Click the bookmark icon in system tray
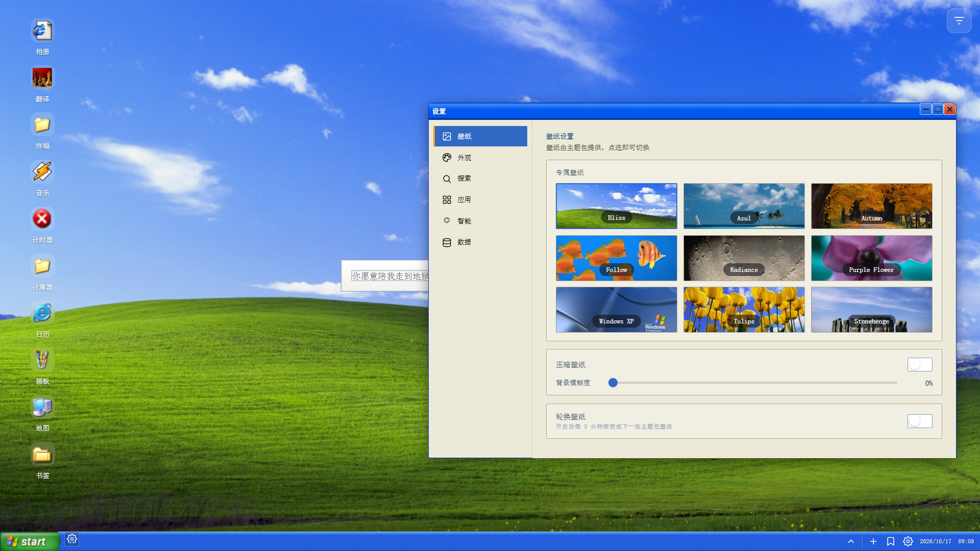The width and height of the screenshot is (980, 551). click(891, 541)
